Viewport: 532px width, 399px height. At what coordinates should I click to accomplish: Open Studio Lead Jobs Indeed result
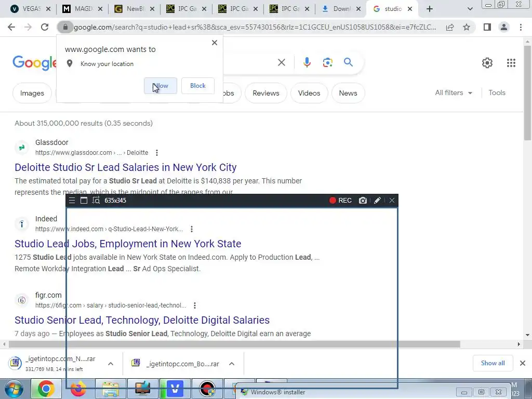[128, 244]
